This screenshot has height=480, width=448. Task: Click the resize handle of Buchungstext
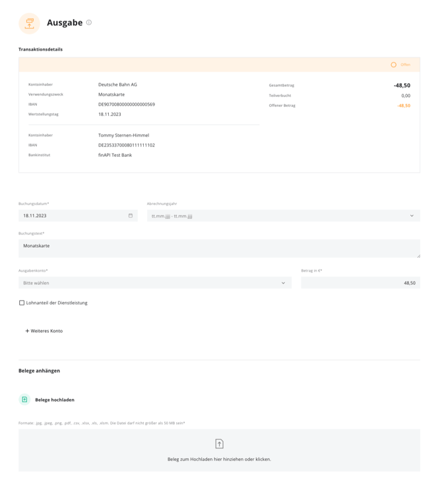(x=418, y=256)
